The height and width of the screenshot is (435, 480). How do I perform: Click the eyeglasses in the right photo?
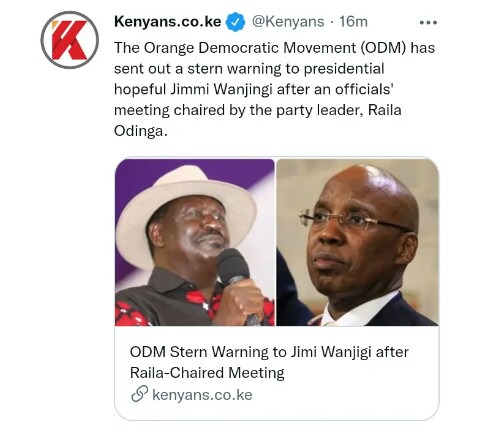[x=355, y=220]
